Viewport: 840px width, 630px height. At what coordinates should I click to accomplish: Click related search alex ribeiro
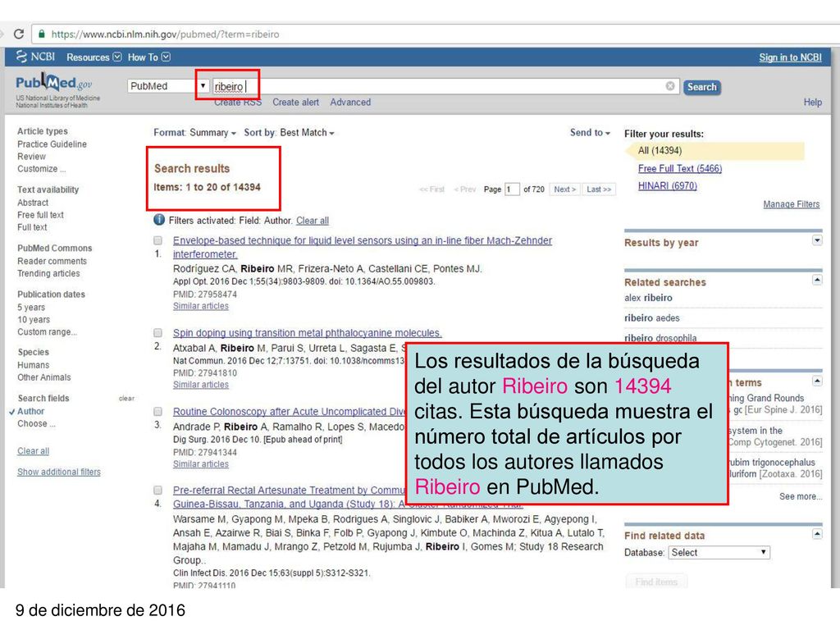coord(648,297)
